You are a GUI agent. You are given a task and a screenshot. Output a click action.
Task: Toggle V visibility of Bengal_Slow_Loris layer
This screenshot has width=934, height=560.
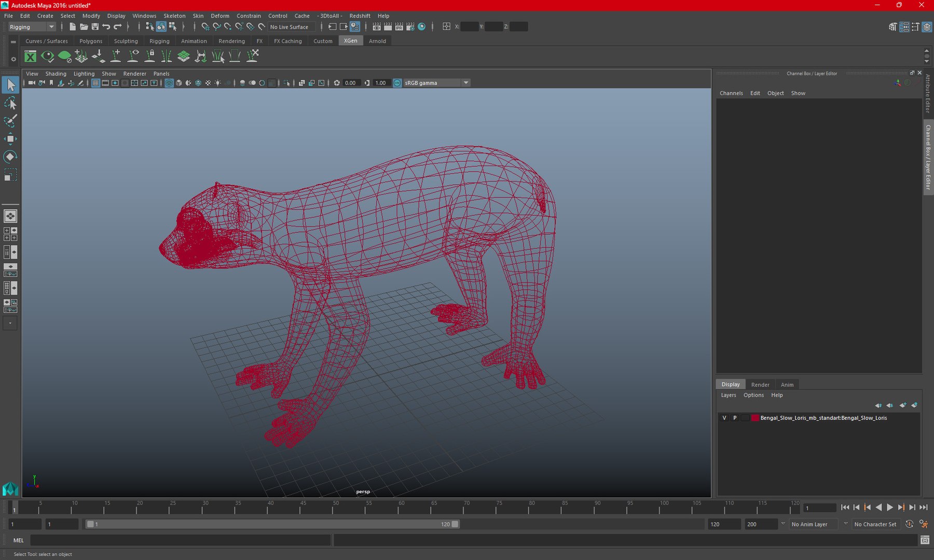click(724, 418)
